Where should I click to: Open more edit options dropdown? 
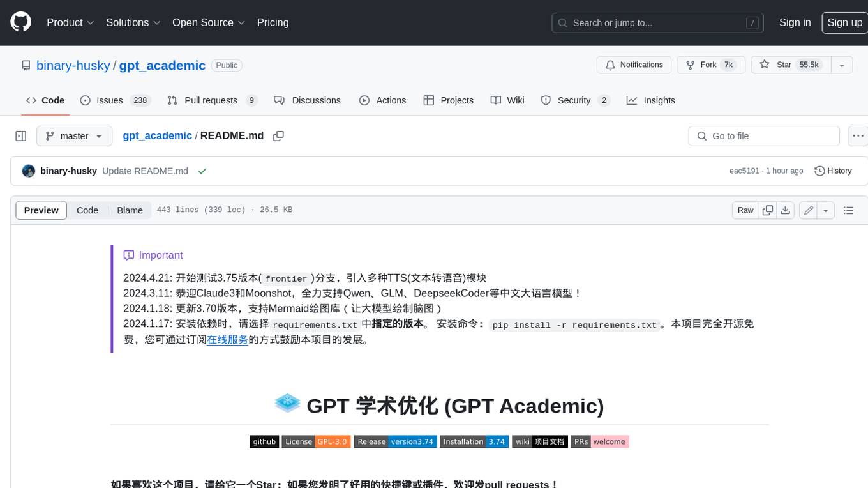point(826,210)
